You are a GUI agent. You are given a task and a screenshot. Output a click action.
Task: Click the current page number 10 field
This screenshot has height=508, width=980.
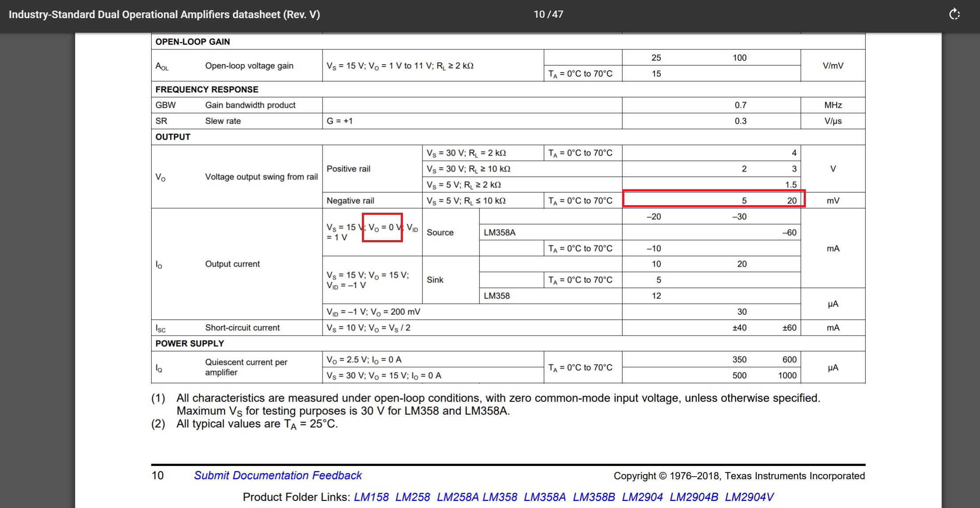click(539, 14)
